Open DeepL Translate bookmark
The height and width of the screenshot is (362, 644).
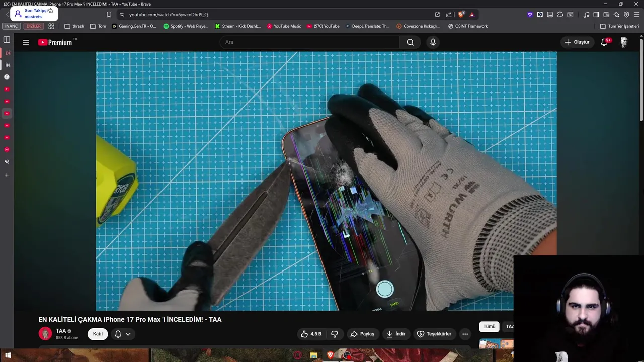pos(367,26)
